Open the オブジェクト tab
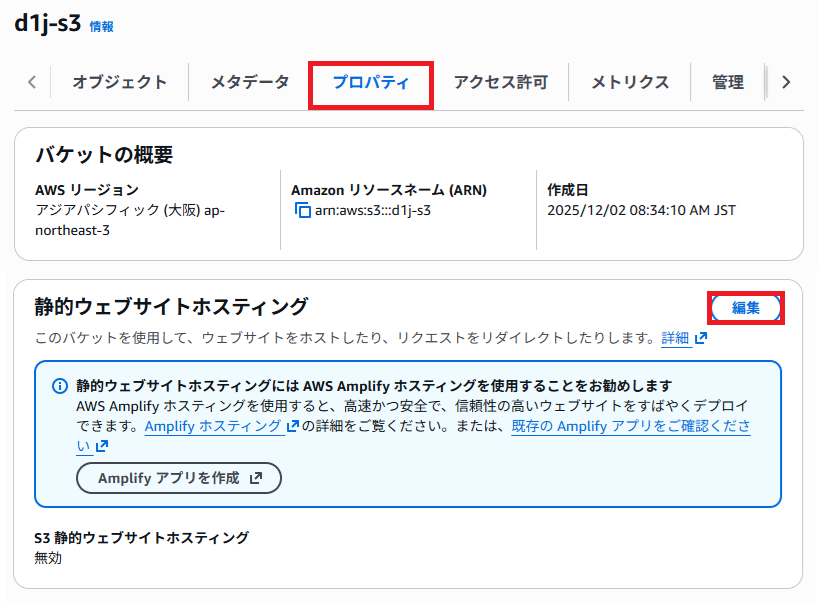The height and width of the screenshot is (616, 819). (119, 83)
